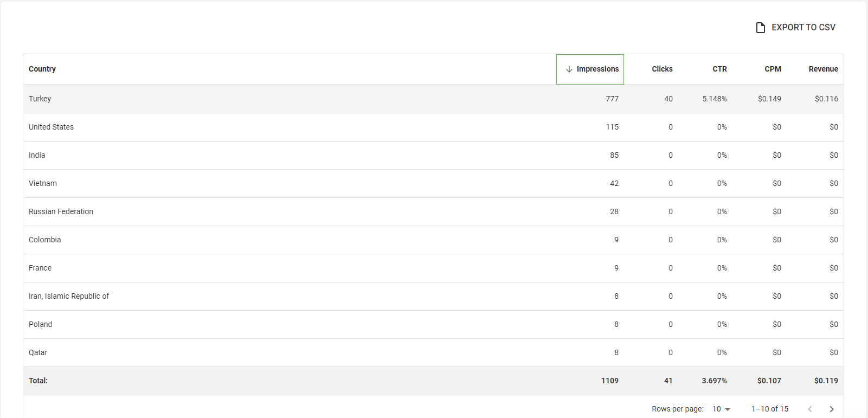
Task: Click the Vietnam country cell
Action: coord(43,183)
